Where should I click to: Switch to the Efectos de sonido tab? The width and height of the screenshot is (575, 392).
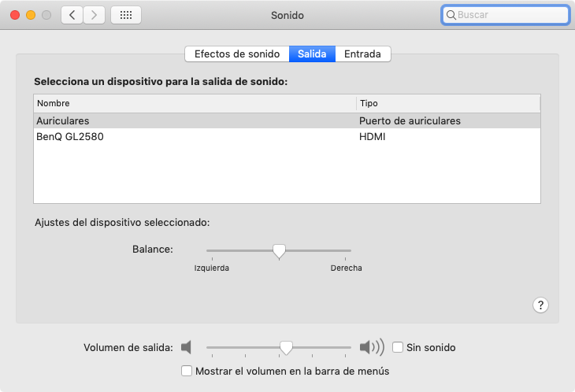237,54
